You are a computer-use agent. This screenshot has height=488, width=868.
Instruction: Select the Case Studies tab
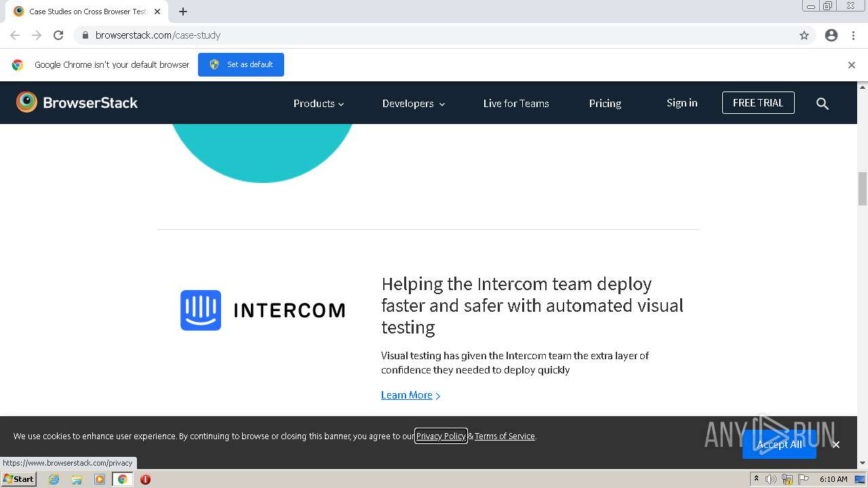pyautogui.click(x=87, y=12)
